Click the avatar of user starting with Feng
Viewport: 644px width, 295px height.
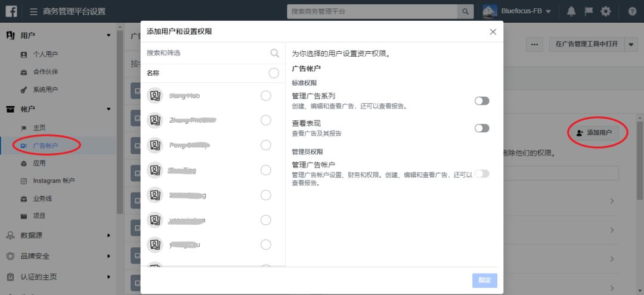[x=155, y=145]
